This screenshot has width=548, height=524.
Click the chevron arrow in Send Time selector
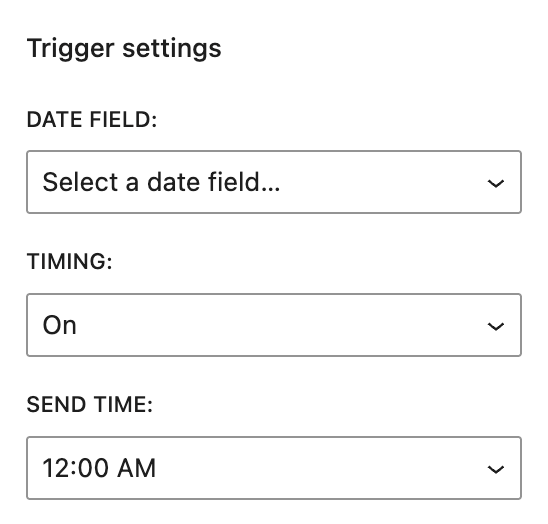[x=496, y=469]
